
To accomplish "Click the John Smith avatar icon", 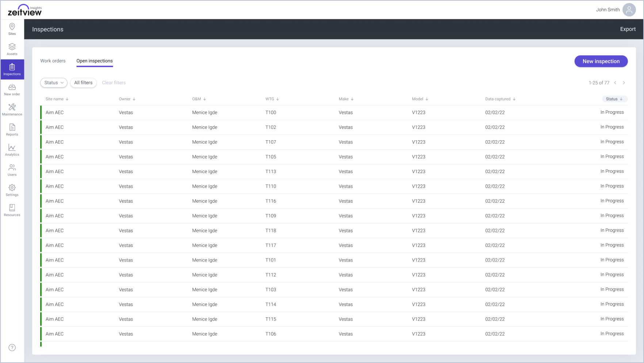I will pyautogui.click(x=629, y=10).
